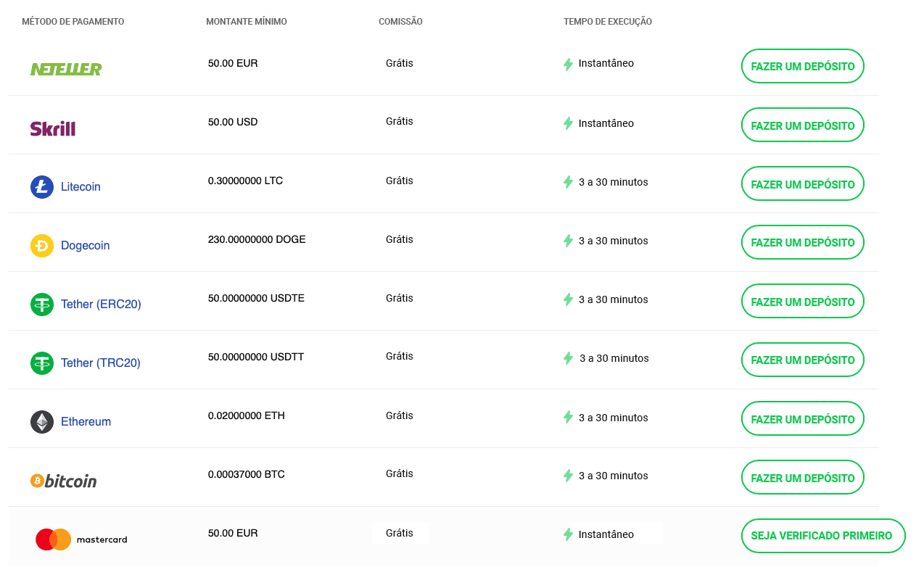924x567 pixels.
Task: Click the Litecoin currency icon
Action: click(42, 186)
